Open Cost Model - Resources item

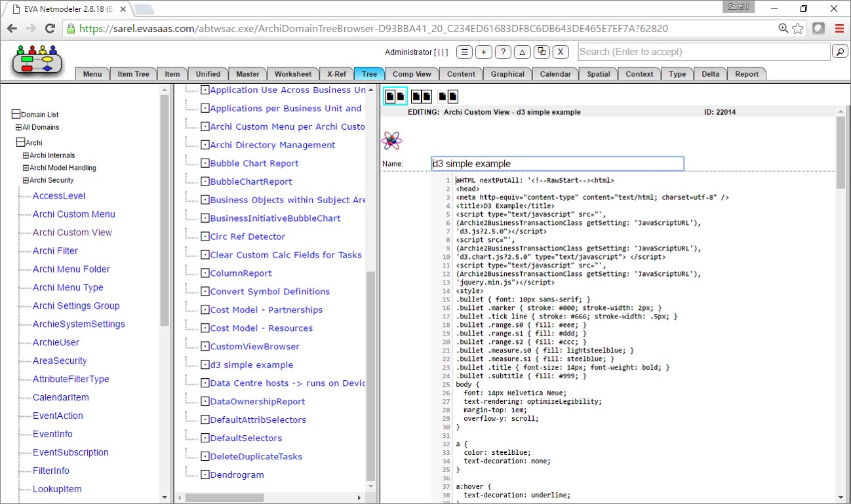click(x=261, y=328)
